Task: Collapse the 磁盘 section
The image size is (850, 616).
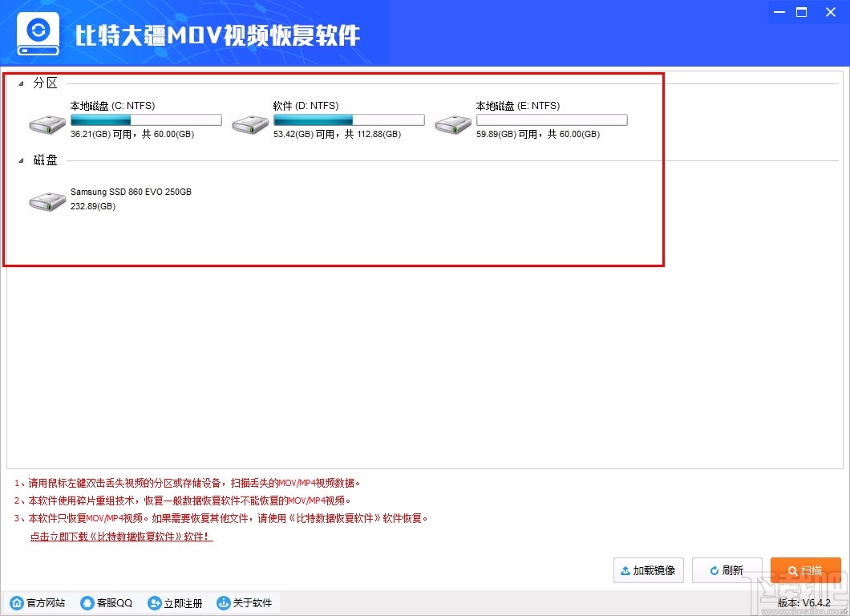Action: click(x=20, y=160)
